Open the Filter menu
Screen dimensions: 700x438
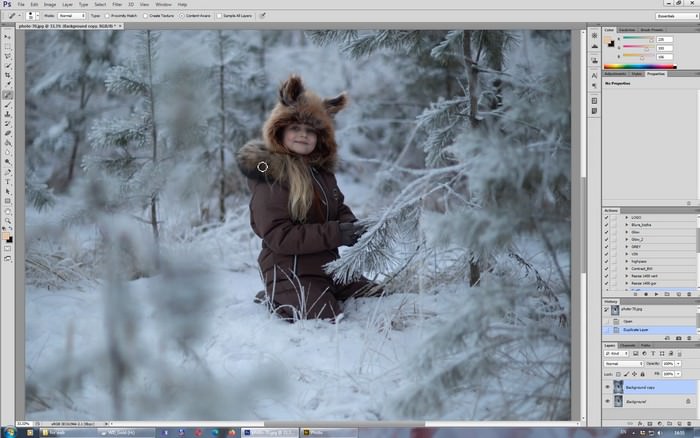point(116,4)
